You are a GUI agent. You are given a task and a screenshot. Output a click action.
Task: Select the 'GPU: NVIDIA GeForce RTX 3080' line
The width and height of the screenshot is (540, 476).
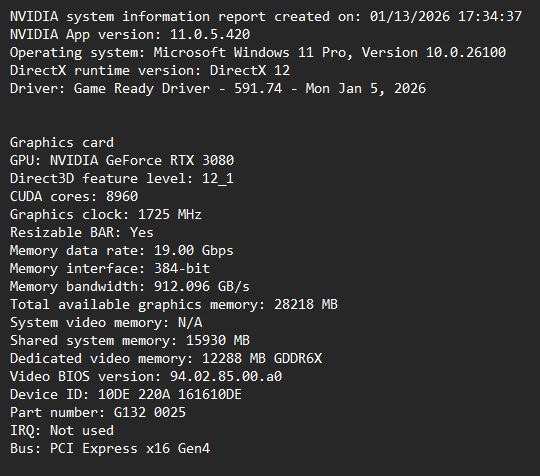click(x=122, y=161)
